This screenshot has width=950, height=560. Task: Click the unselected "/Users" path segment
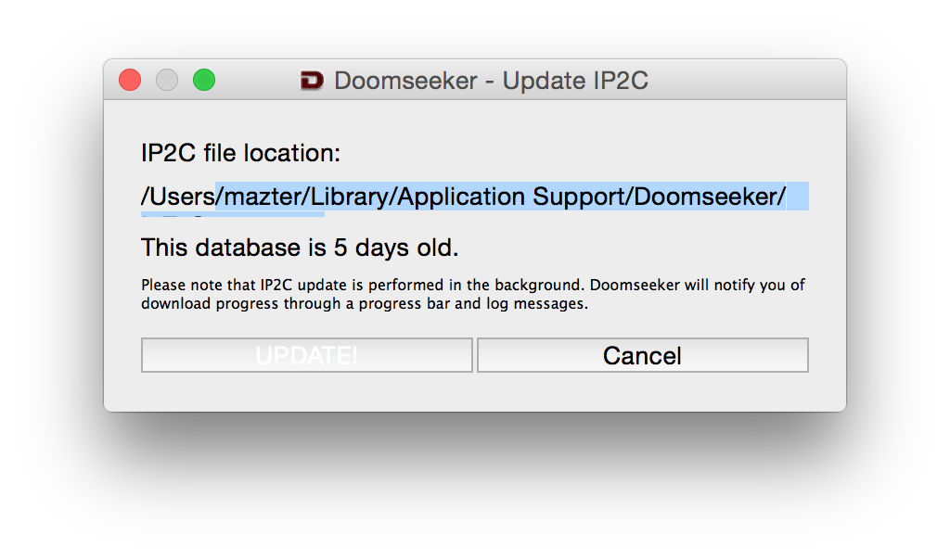pos(177,197)
